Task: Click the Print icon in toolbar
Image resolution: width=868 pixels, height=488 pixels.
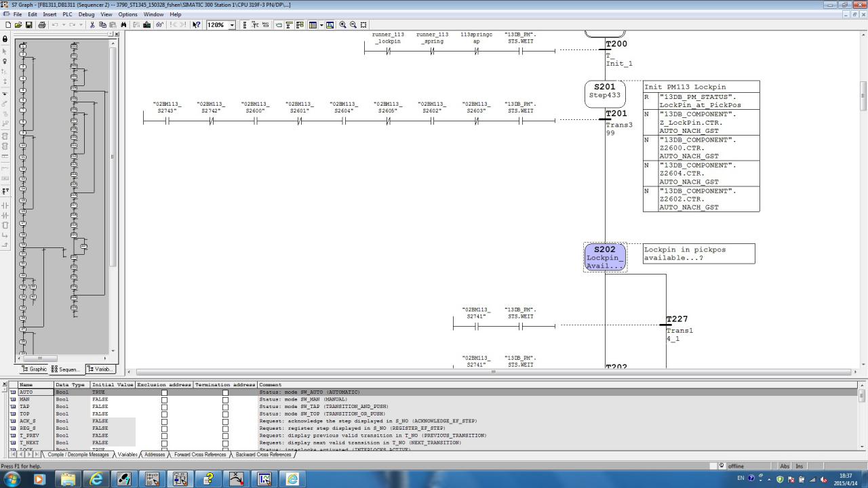Action: tap(42, 24)
